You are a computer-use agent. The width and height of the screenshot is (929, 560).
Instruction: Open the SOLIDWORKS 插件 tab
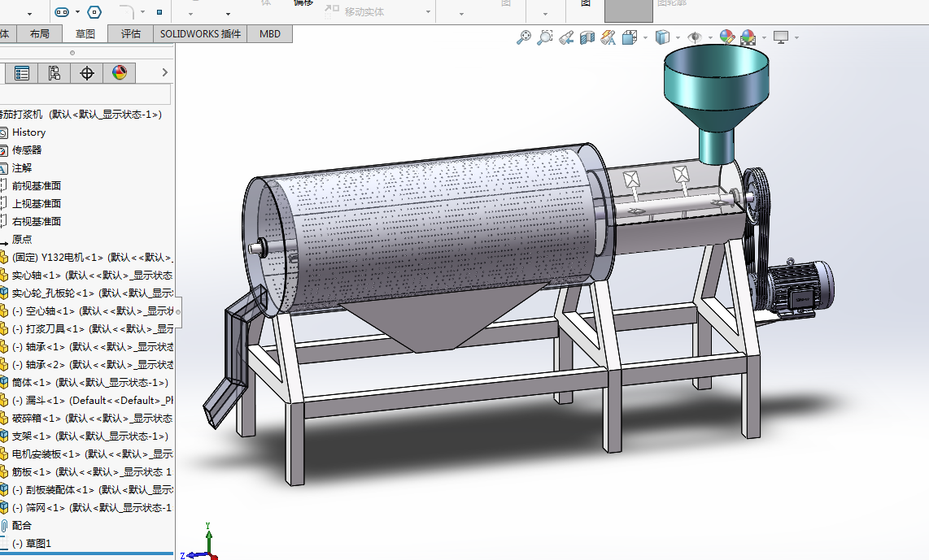pyautogui.click(x=200, y=34)
